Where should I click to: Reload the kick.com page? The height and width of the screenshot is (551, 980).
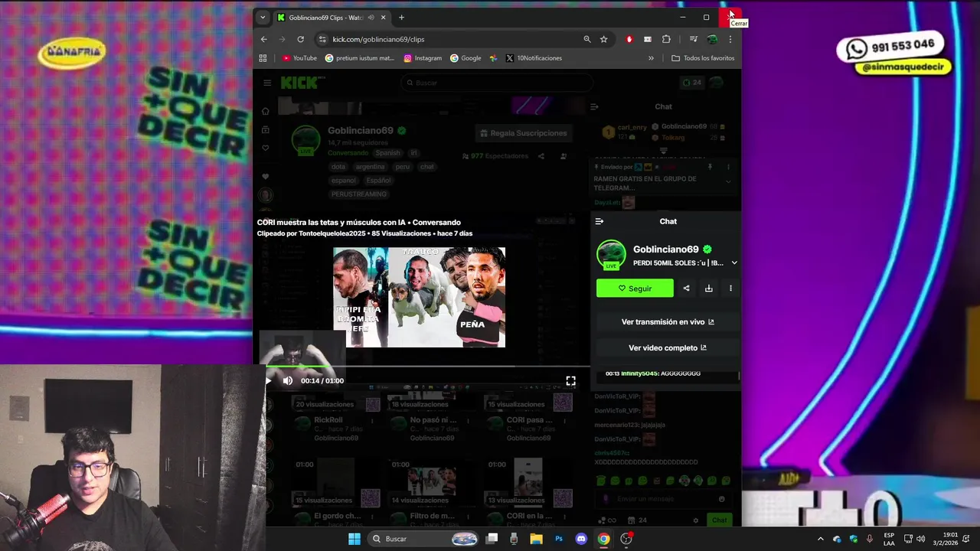pyautogui.click(x=300, y=39)
